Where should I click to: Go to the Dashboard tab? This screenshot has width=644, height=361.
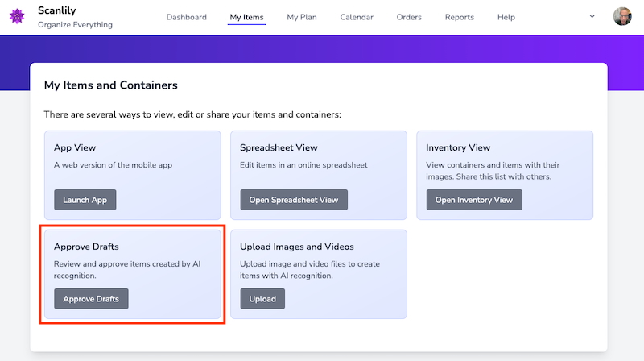coord(186,17)
